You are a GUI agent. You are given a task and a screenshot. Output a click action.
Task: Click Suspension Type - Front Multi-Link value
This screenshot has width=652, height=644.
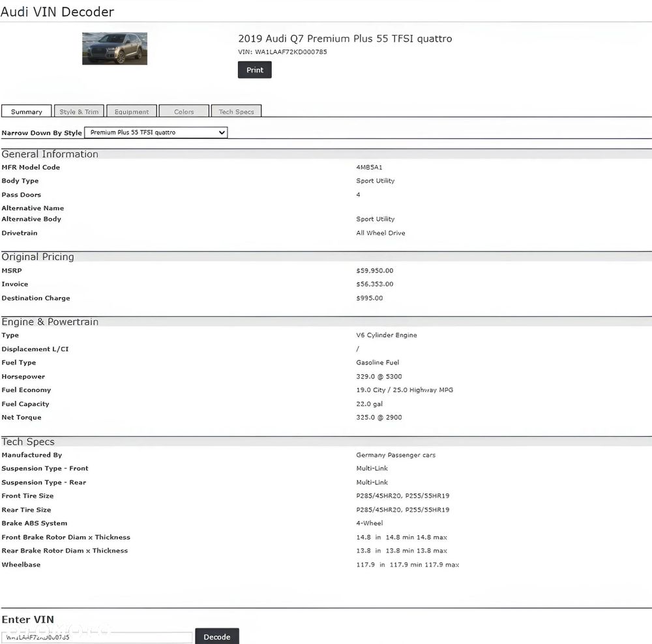coord(372,468)
